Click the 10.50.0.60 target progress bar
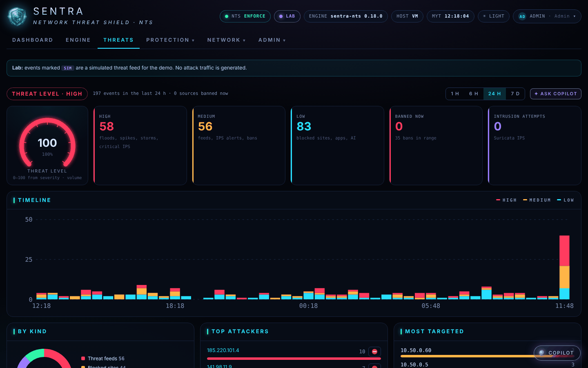The height and width of the screenshot is (368, 588). (487, 356)
